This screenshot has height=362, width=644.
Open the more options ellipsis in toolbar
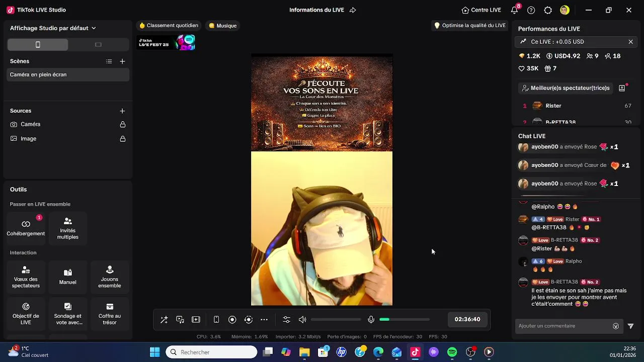[x=264, y=320]
